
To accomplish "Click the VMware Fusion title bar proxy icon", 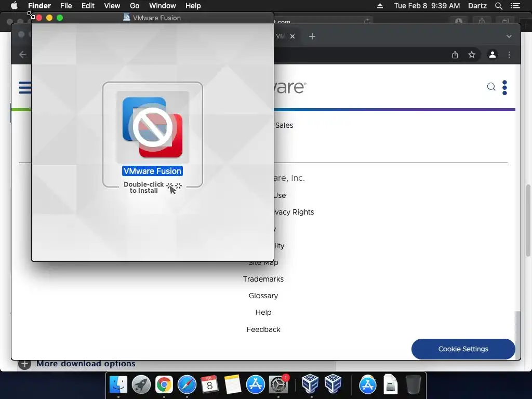I will (127, 18).
